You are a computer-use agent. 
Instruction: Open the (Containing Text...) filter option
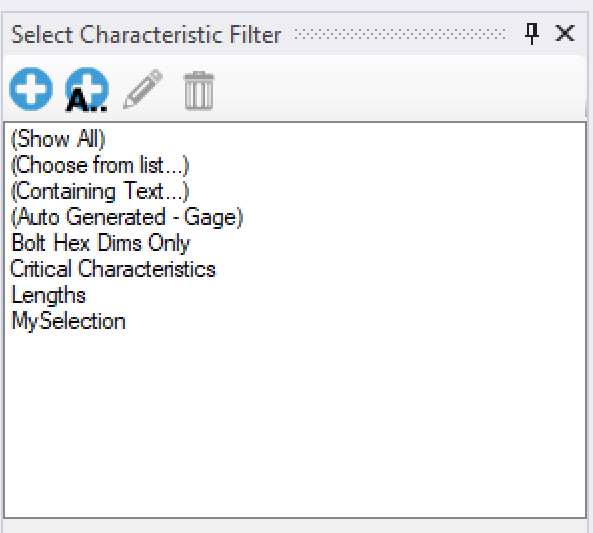click(100, 191)
